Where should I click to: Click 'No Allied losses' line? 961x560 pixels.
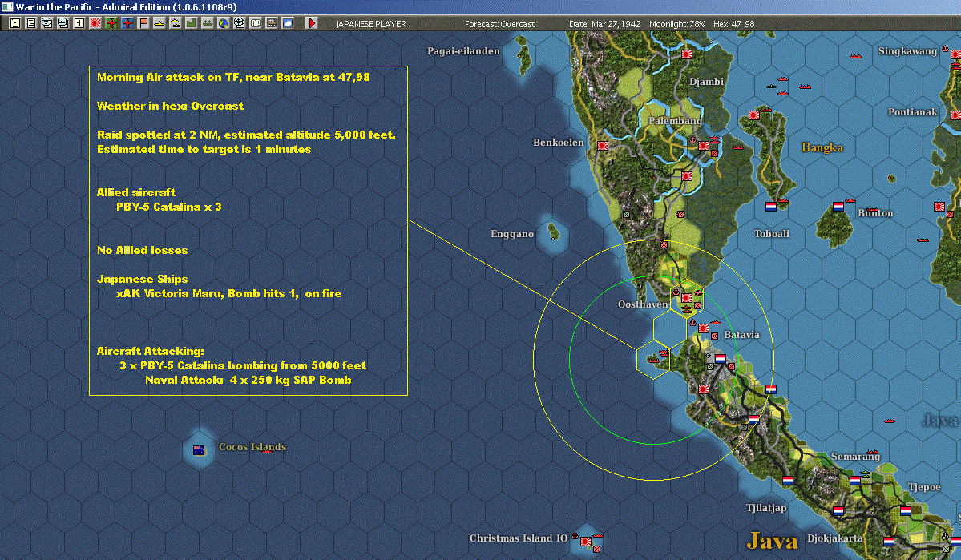(142, 250)
